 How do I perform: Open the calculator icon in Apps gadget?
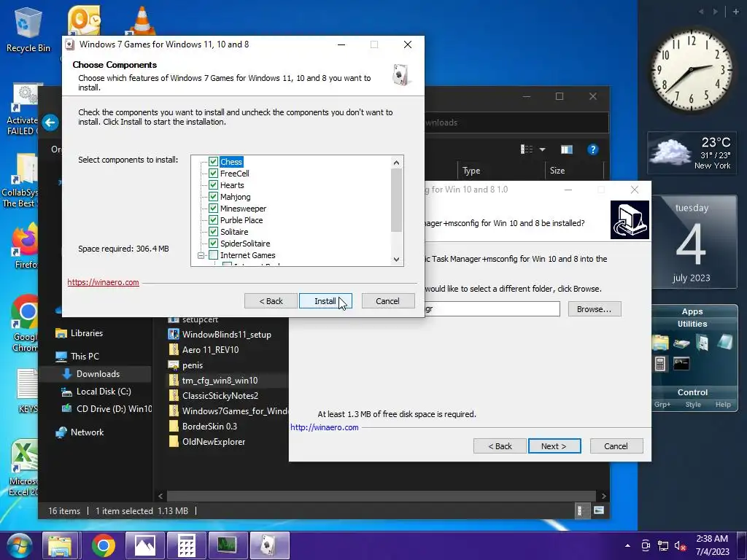[660, 365]
